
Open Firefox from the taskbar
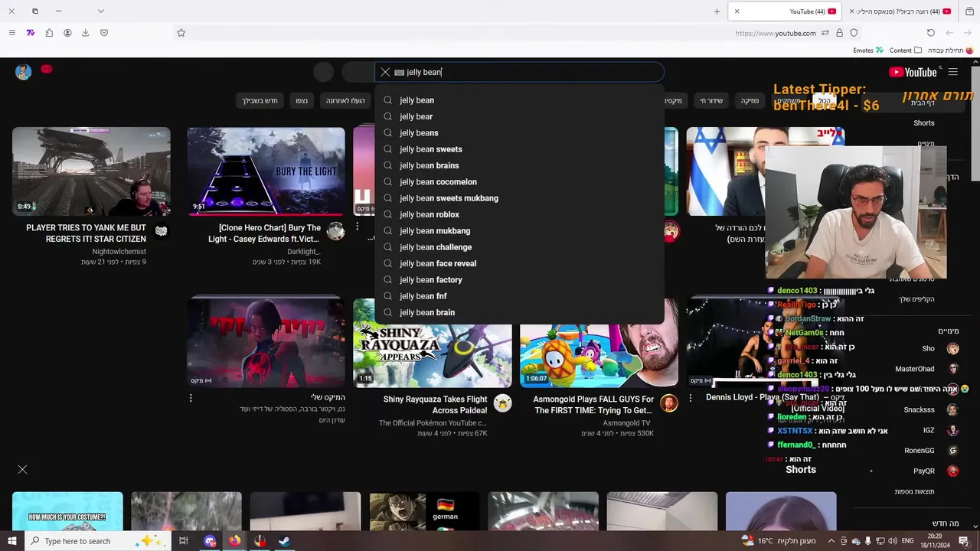click(234, 541)
